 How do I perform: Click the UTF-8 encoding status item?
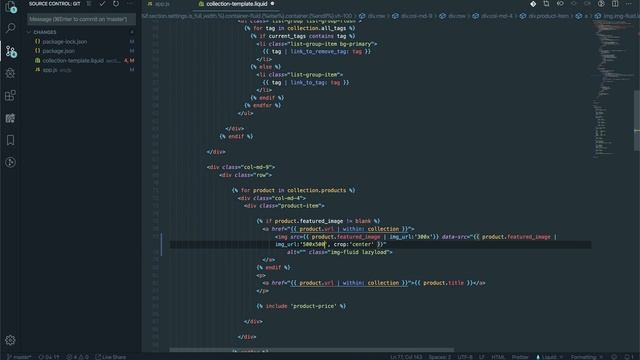click(464, 357)
